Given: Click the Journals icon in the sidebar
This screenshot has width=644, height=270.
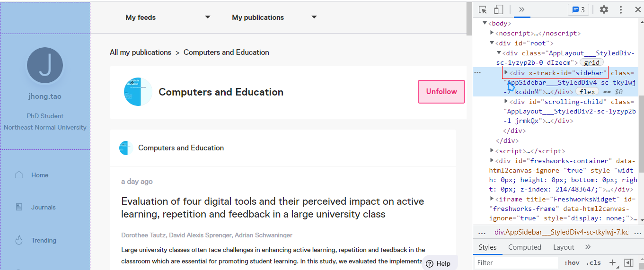Looking at the screenshot, I should [x=19, y=207].
